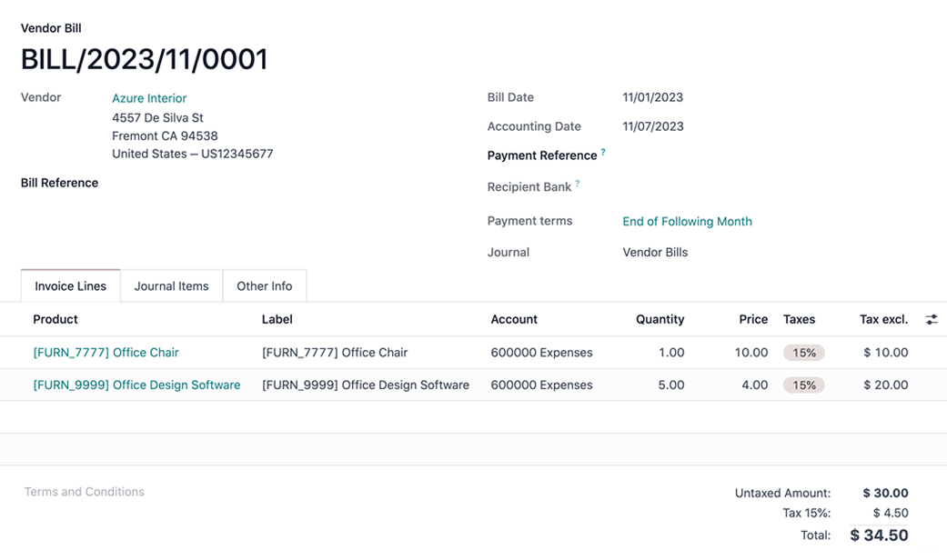The width and height of the screenshot is (947, 560).
Task: Open the Office Chair product link
Action: (x=106, y=353)
